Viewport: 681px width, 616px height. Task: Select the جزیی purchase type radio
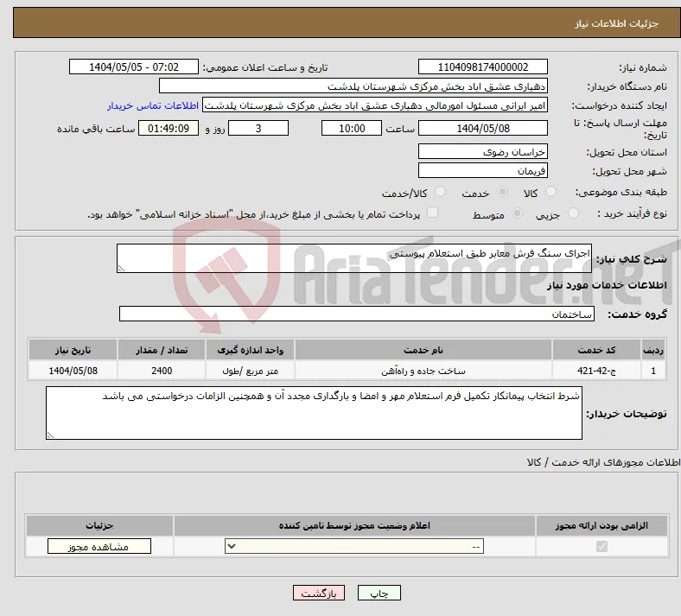573,213
